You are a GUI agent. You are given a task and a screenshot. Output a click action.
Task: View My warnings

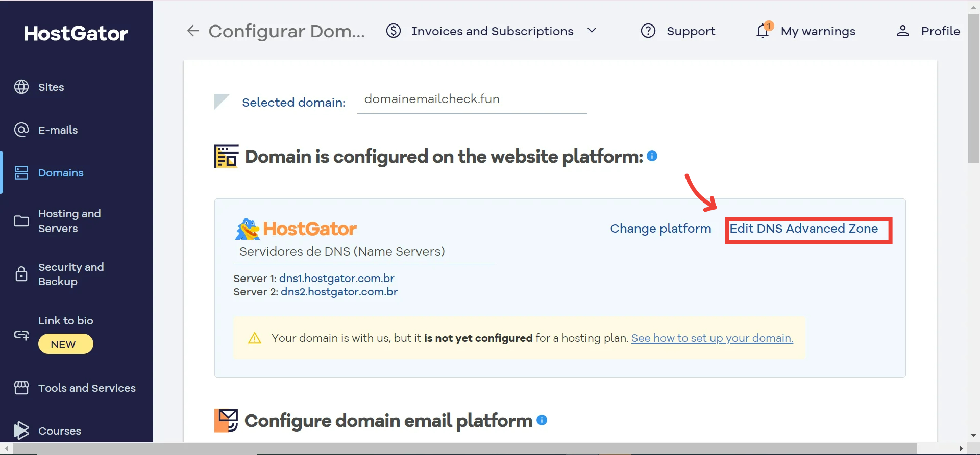[818, 31]
